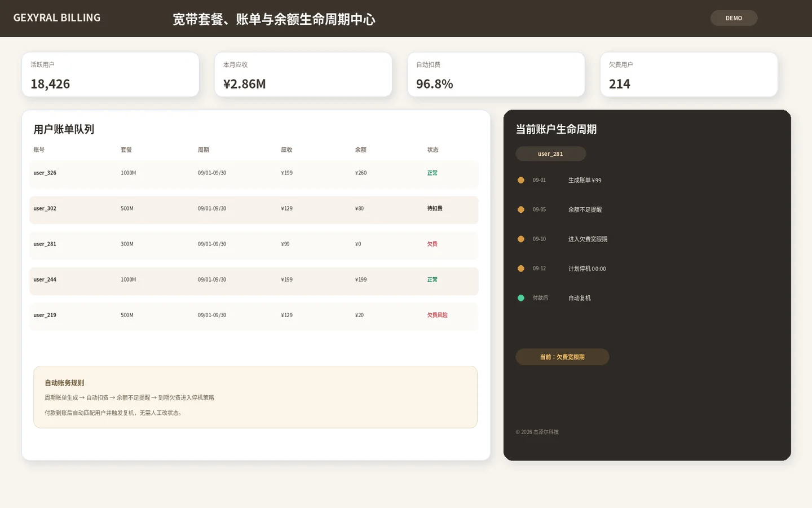Click the 09-10 timeline marker dot
The image size is (812, 508).
pyautogui.click(x=521, y=239)
